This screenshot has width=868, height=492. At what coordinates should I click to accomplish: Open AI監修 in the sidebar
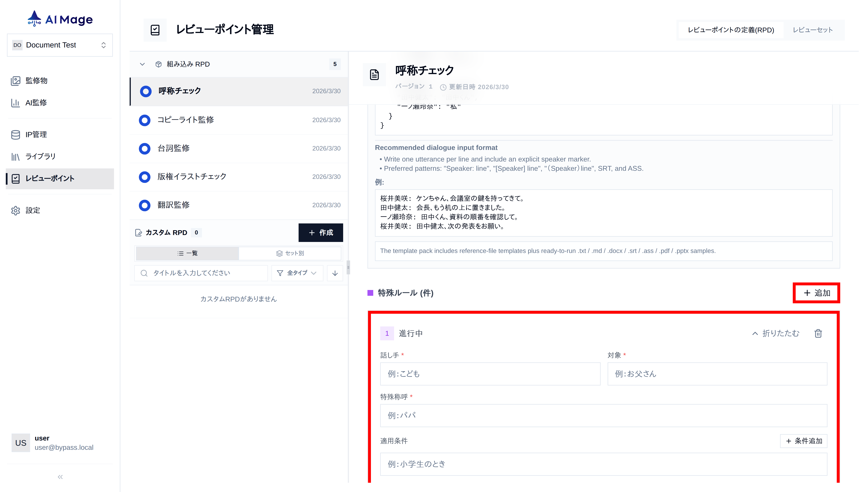(x=60, y=103)
